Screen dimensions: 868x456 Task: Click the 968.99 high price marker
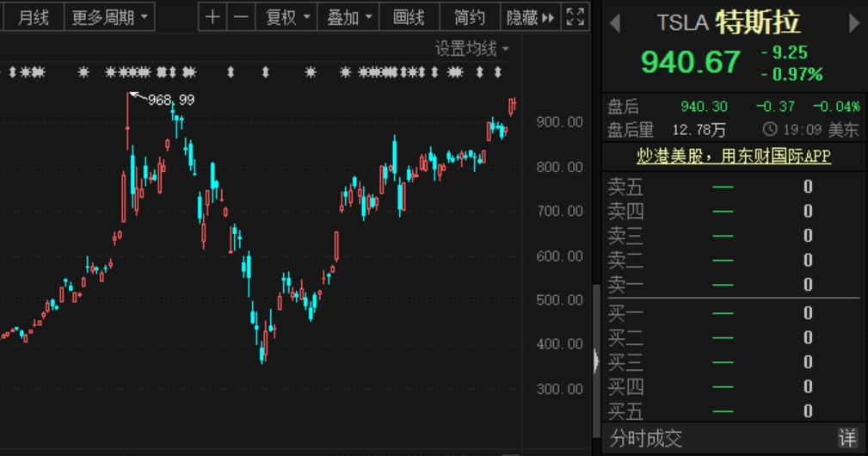click(170, 100)
